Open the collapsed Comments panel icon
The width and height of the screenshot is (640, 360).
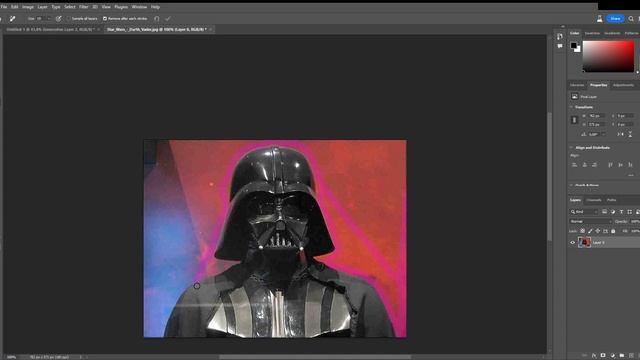pyautogui.click(x=560, y=46)
